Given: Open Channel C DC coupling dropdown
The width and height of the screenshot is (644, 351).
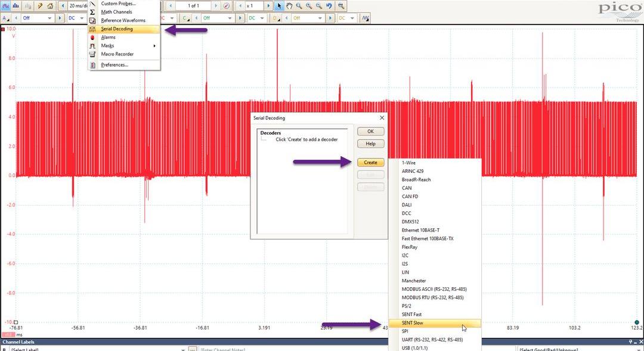Looking at the screenshot, I should click(256, 18).
